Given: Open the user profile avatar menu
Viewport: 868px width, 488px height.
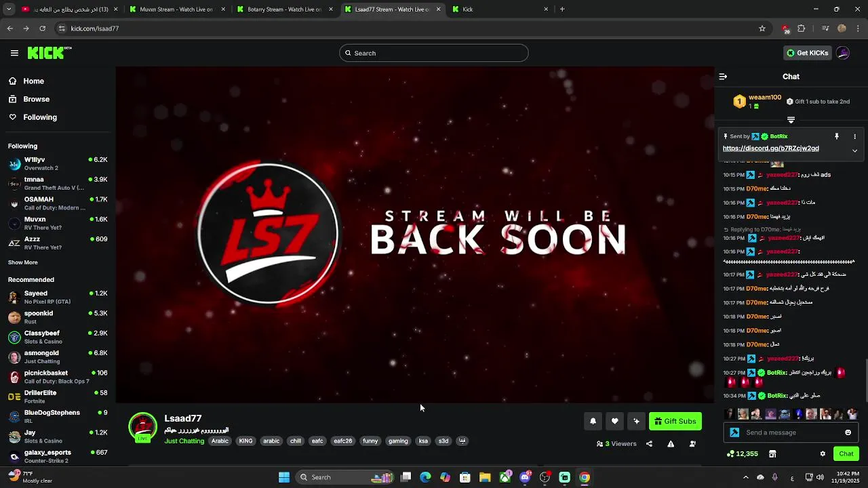Looking at the screenshot, I should tap(843, 53).
